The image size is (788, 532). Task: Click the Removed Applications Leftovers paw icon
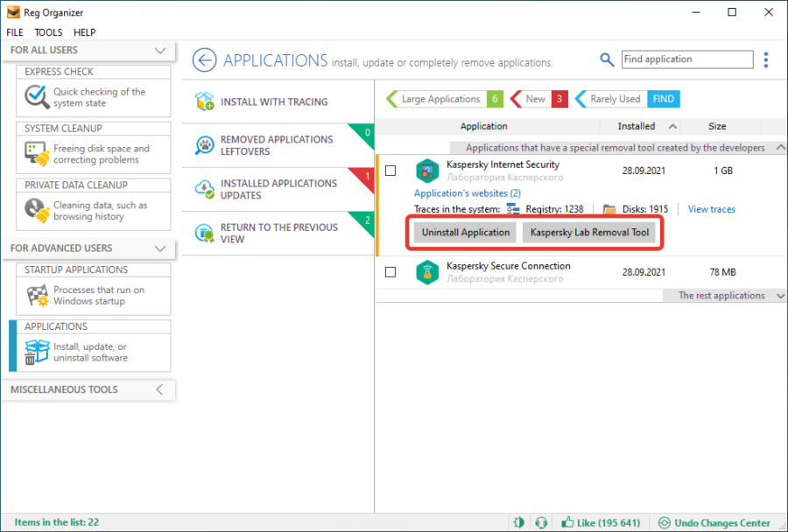[x=205, y=145]
